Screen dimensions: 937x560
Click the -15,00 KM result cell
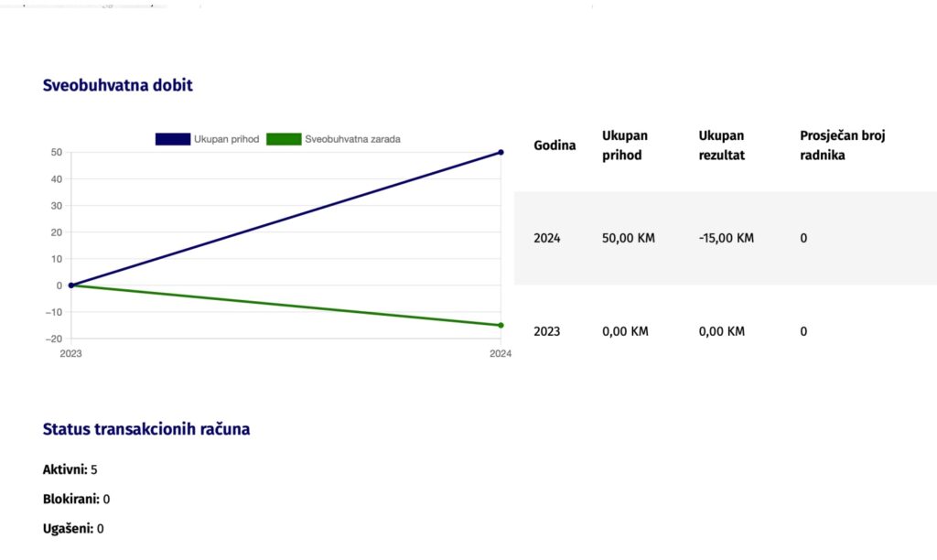pyautogui.click(x=726, y=239)
